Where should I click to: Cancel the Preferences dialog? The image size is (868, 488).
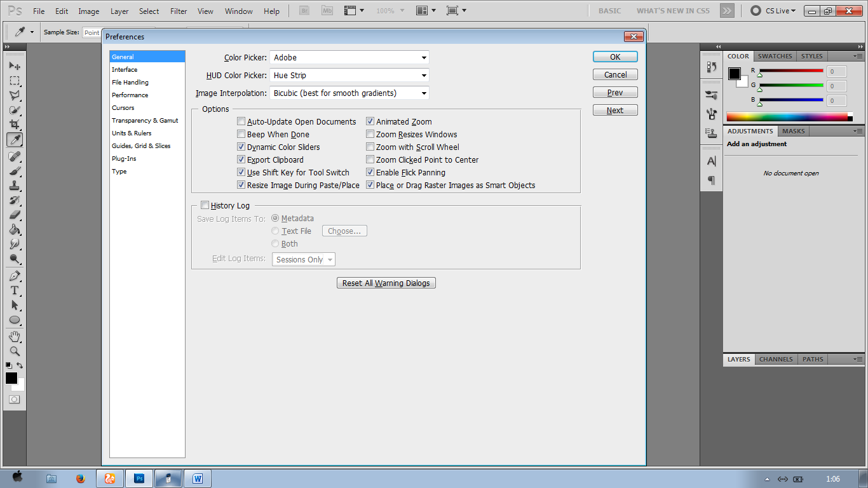615,74
